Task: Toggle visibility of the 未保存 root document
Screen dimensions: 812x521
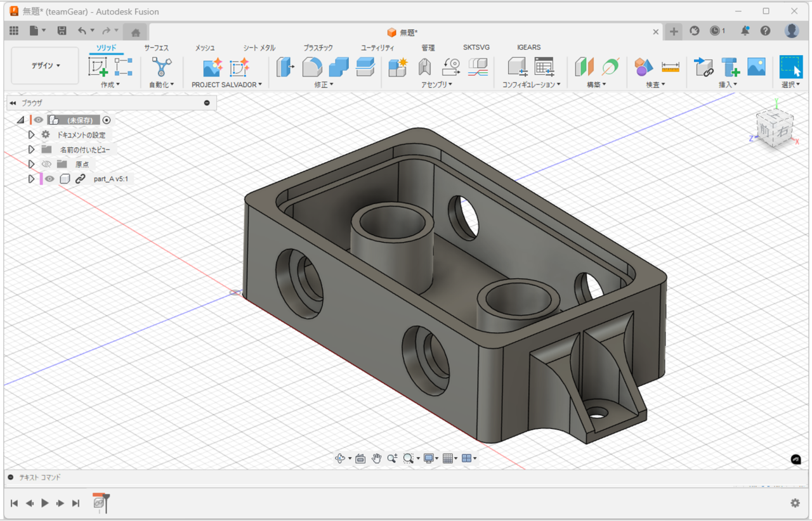Action: point(38,120)
